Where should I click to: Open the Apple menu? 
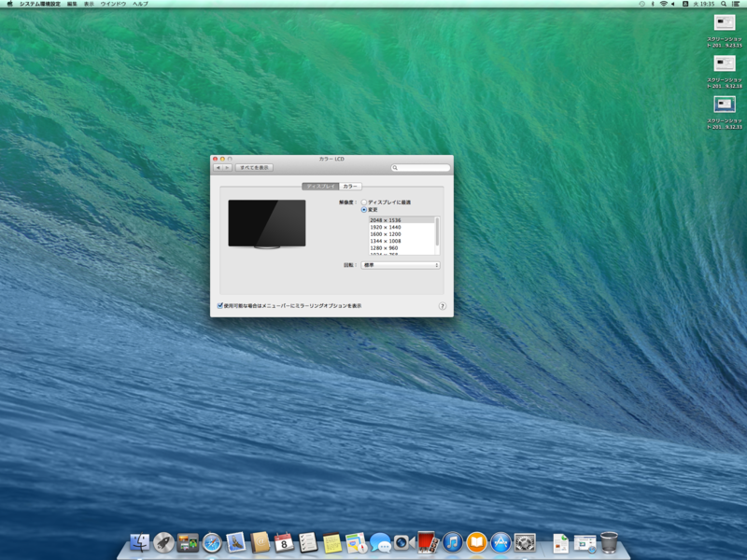[x=10, y=4]
